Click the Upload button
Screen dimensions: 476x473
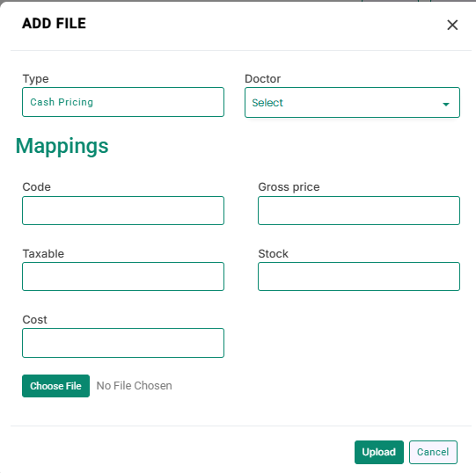coord(379,452)
